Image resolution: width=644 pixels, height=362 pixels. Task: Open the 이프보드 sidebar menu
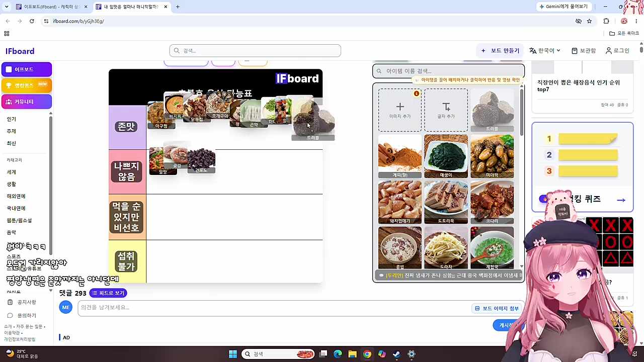27,69
